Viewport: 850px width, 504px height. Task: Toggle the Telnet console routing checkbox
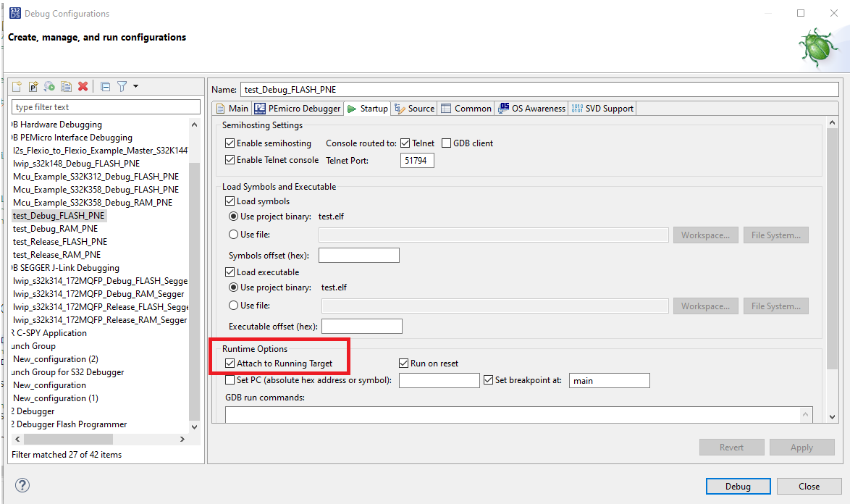405,143
